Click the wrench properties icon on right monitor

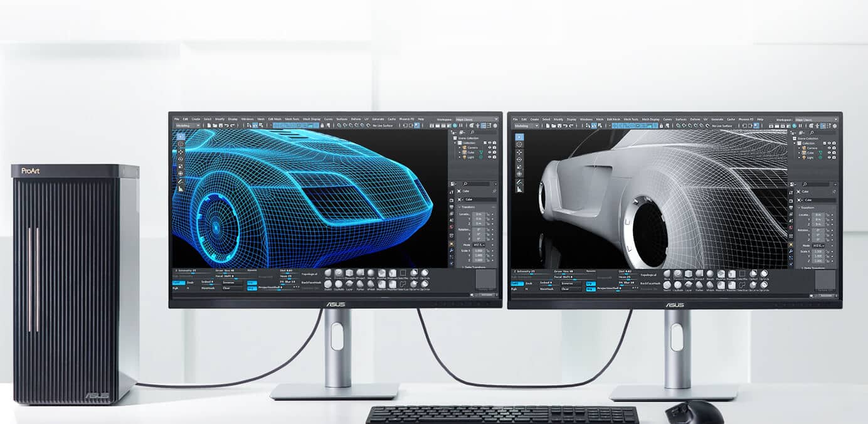[791, 250]
